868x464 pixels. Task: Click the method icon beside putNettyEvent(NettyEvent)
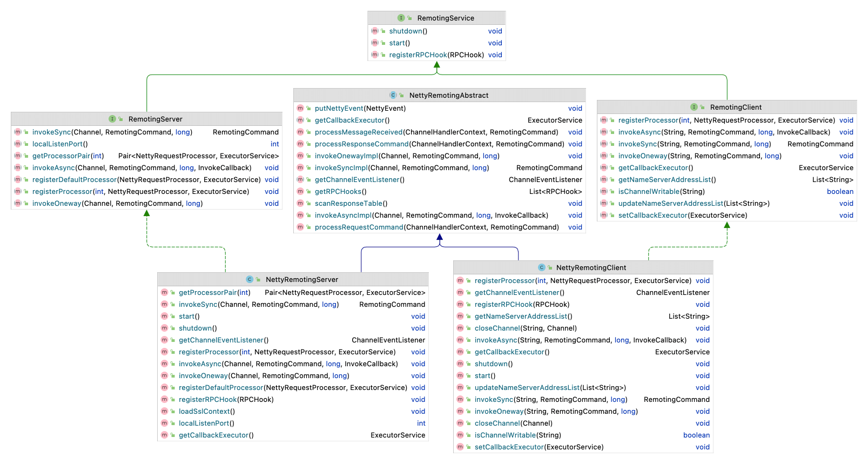tap(300, 108)
